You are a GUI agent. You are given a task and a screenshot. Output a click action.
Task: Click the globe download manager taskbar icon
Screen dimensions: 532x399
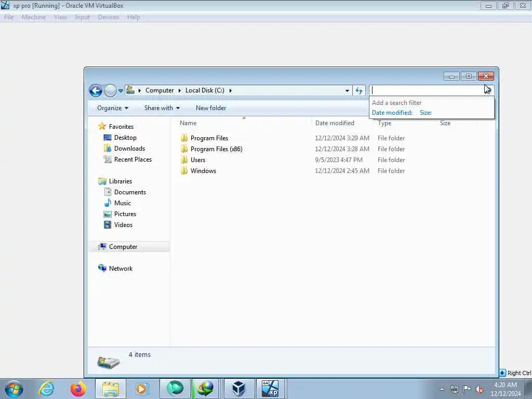(206, 389)
